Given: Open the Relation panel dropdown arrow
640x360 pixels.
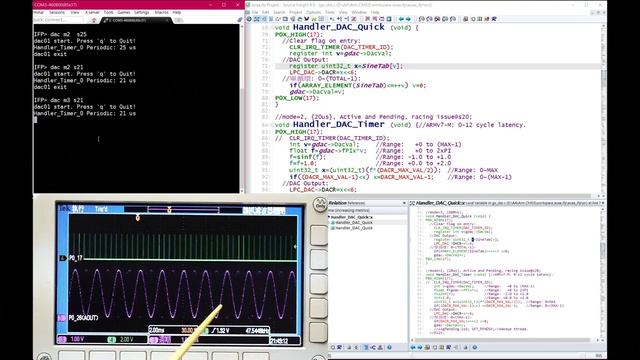Looking at the screenshot, I should pos(404,203).
